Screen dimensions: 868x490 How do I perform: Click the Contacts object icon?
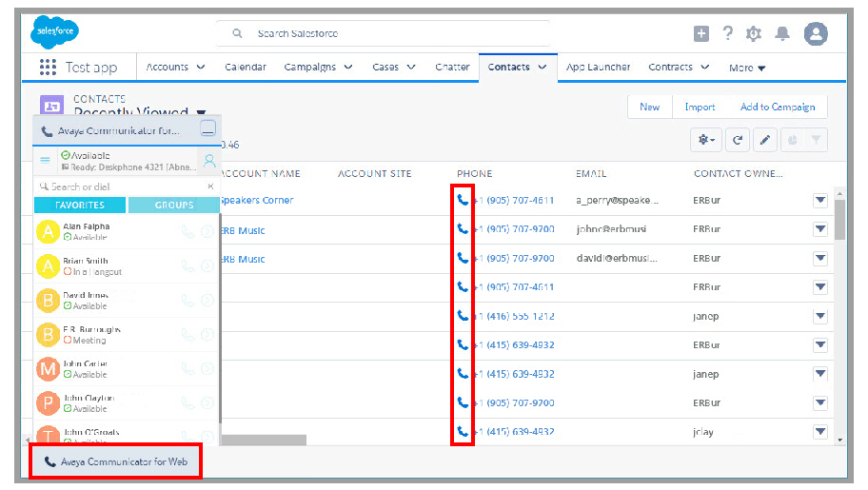pos(51,105)
